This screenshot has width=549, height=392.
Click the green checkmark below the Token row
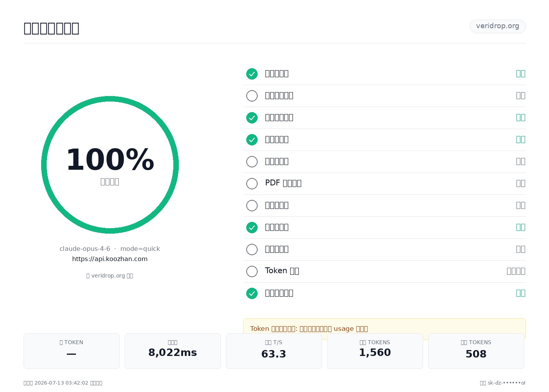252,293
